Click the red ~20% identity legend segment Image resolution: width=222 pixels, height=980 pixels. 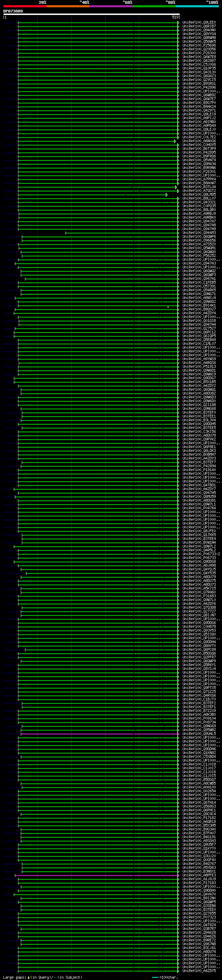25,6
